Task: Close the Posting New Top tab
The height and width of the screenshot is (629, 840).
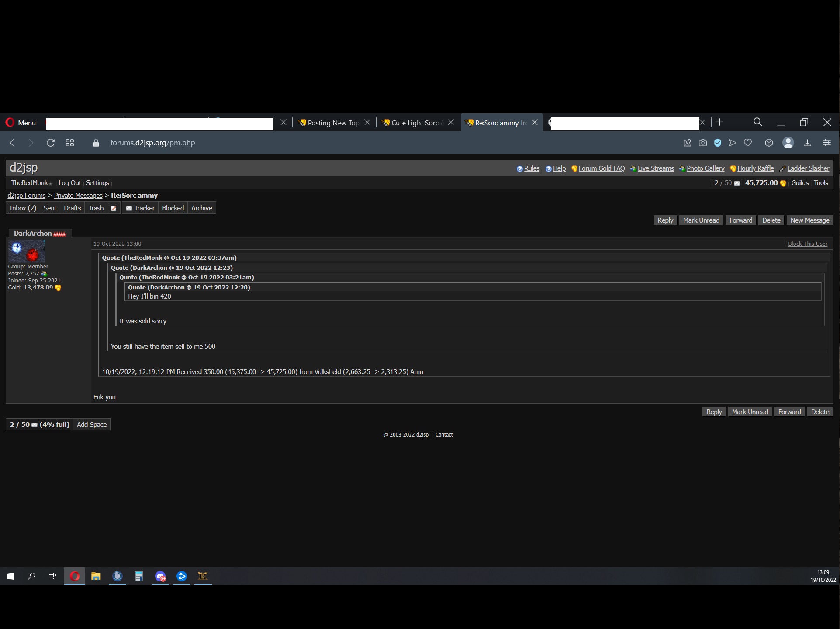Action: [367, 123]
